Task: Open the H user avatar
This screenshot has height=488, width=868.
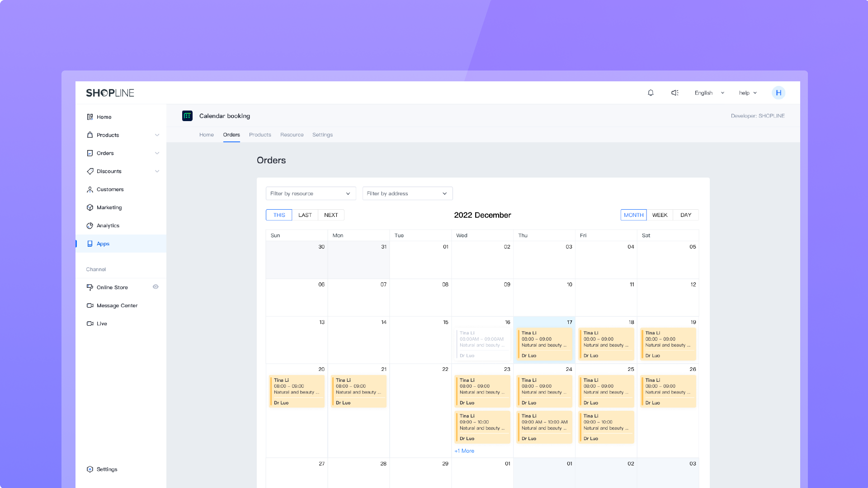Action: point(778,93)
